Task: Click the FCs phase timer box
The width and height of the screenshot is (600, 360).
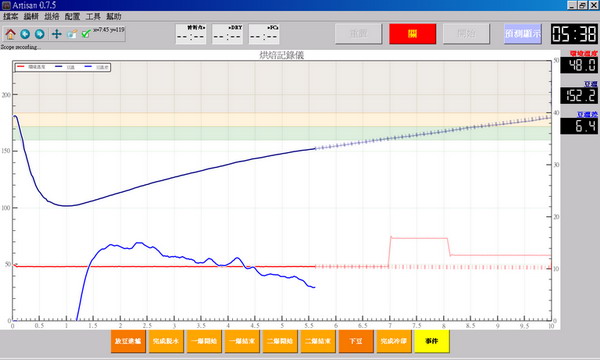Action: 264,34
